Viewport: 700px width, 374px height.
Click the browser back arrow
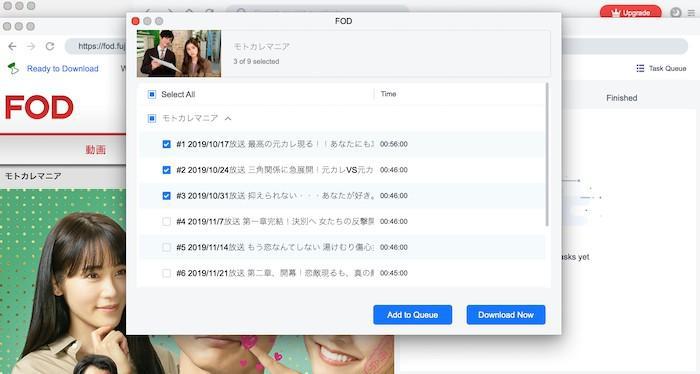[x=12, y=46]
